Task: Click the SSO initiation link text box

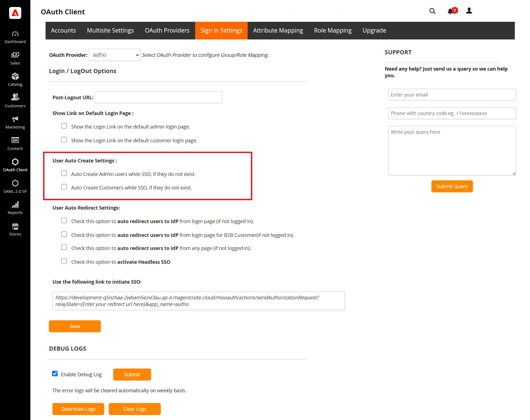Action: coord(198,301)
